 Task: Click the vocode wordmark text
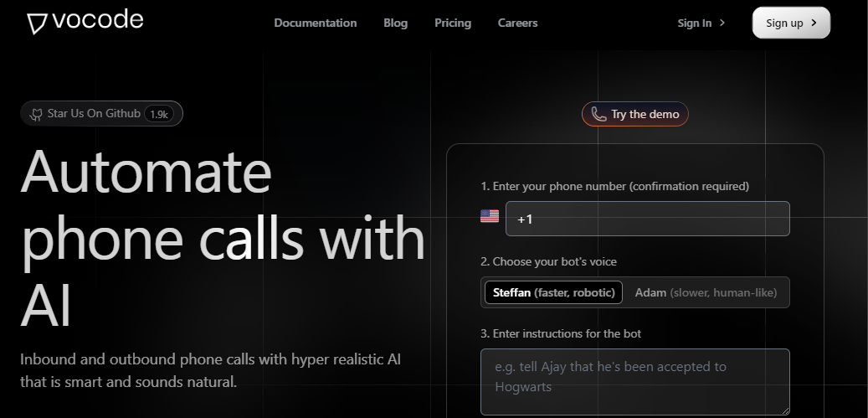[x=97, y=21]
